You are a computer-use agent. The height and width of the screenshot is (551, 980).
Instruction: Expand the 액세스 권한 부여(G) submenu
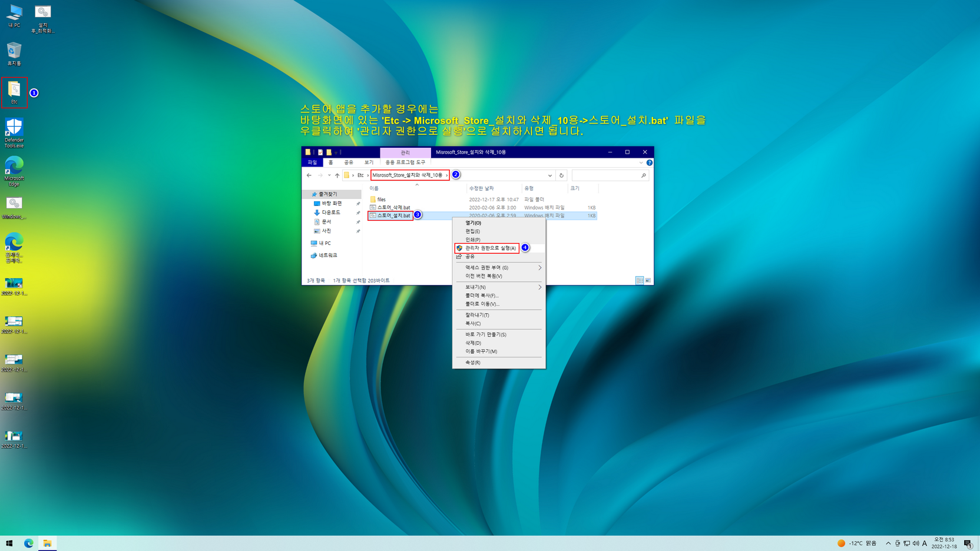point(499,268)
